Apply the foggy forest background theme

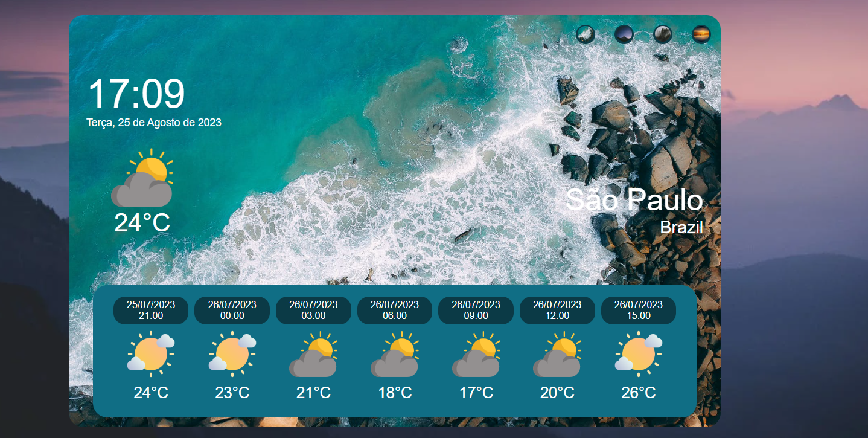(662, 34)
